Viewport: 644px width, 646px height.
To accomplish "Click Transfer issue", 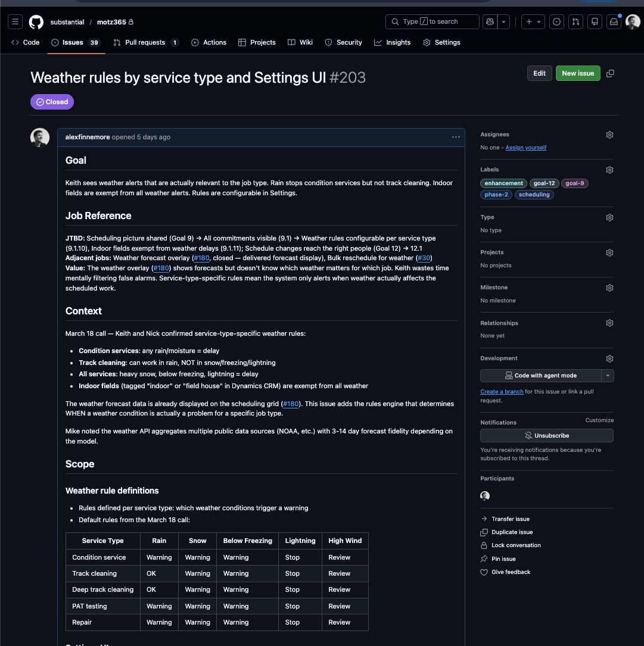I will pos(505,519).
